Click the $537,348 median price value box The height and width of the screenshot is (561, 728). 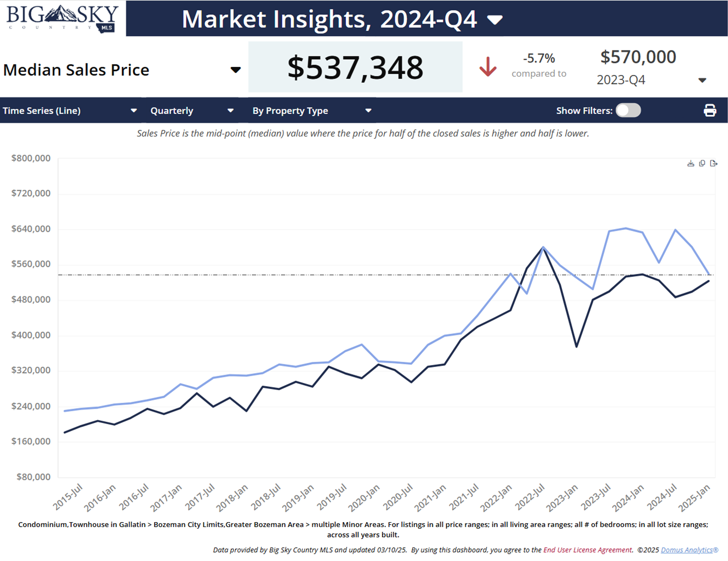[355, 67]
